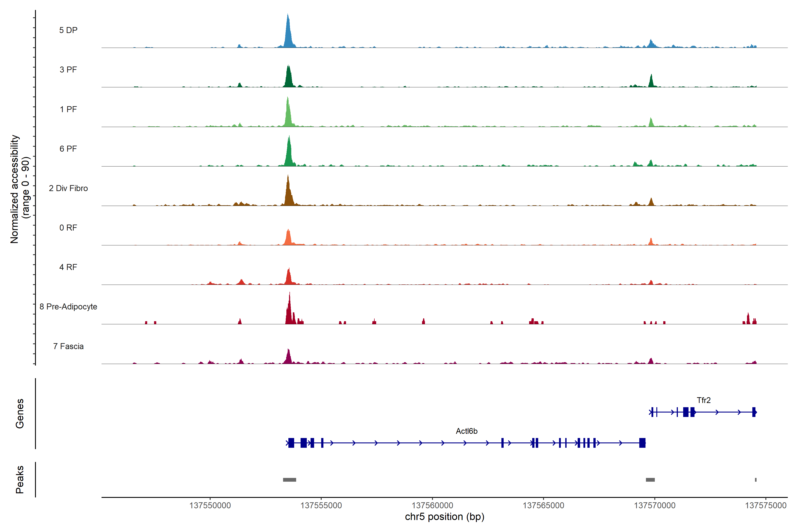Click the 137565000 x-axis tick label
The image size is (798, 532).
(x=543, y=506)
